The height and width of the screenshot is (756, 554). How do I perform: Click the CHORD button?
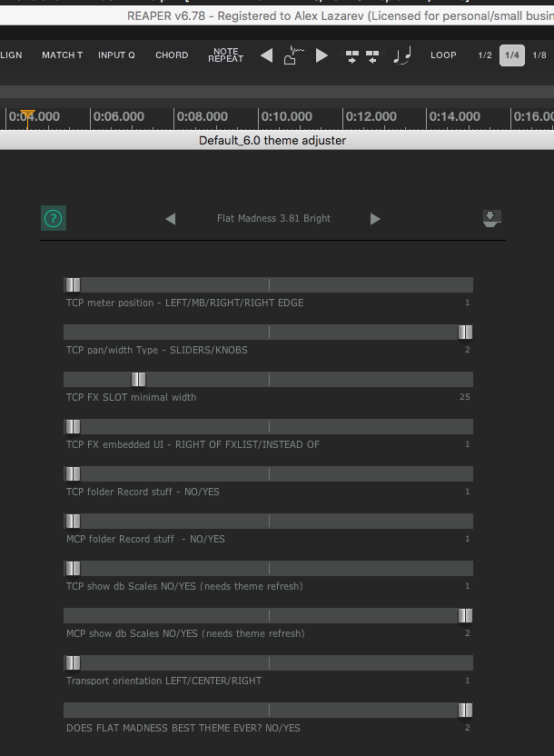[172, 55]
